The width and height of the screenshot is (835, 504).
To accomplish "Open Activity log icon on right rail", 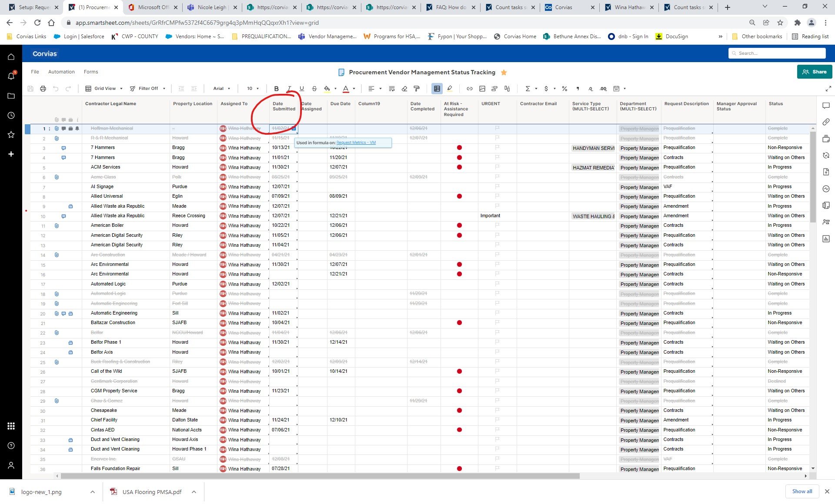I will tap(826, 189).
